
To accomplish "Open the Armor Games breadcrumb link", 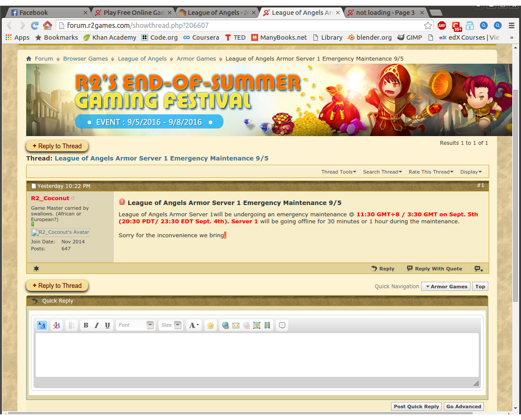I will click(x=196, y=59).
